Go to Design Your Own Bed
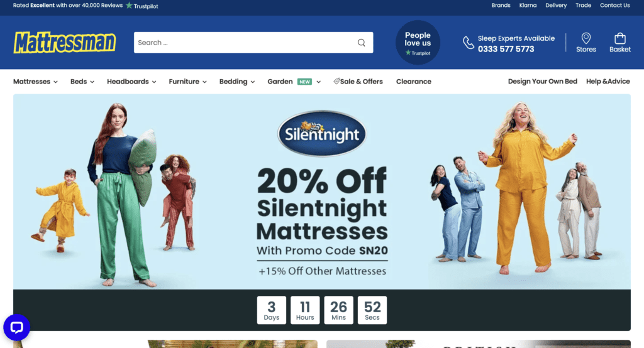The height and width of the screenshot is (348, 644). click(x=543, y=81)
